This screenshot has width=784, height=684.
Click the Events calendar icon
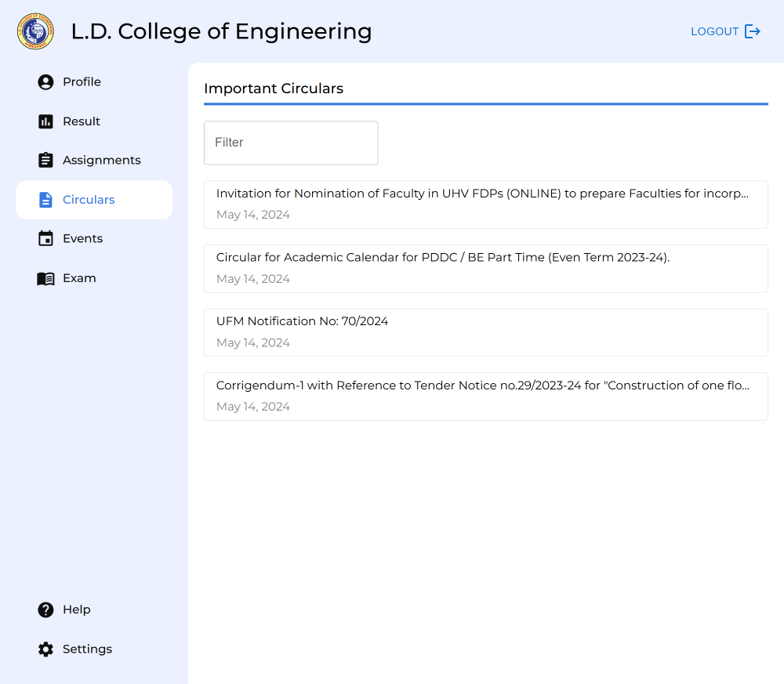click(x=45, y=239)
